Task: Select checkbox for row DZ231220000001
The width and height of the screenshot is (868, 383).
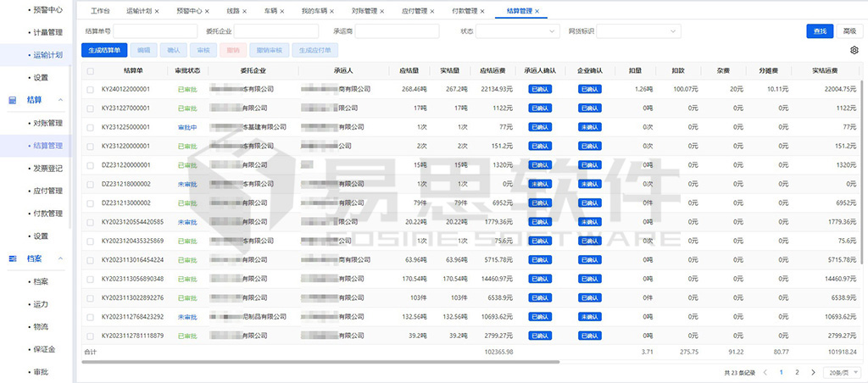Action: tap(90, 165)
